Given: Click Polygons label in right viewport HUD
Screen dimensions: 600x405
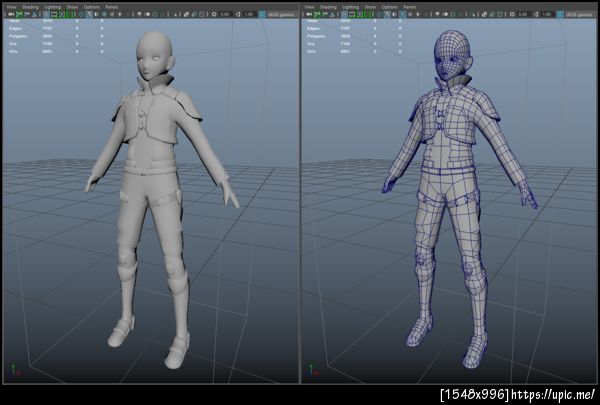Looking at the screenshot, I should coord(316,36).
